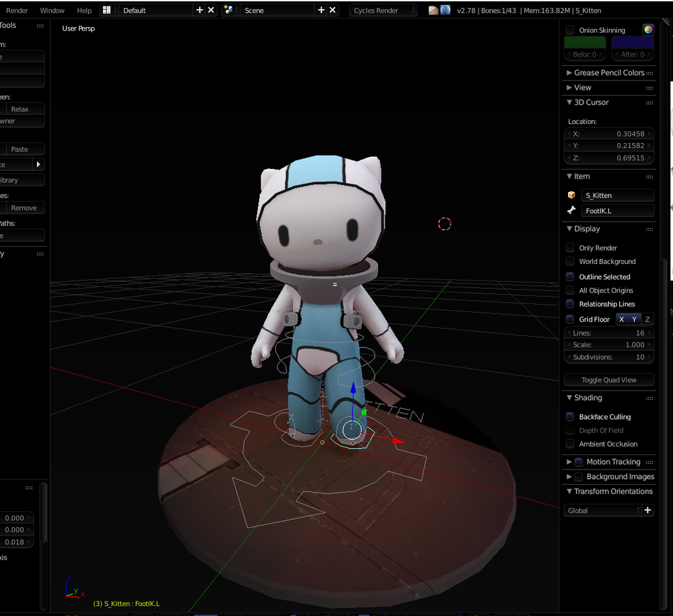Image resolution: width=673 pixels, height=616 pixels.
Task: Enable the Only Render checkbox
Action: click(570, 248)
